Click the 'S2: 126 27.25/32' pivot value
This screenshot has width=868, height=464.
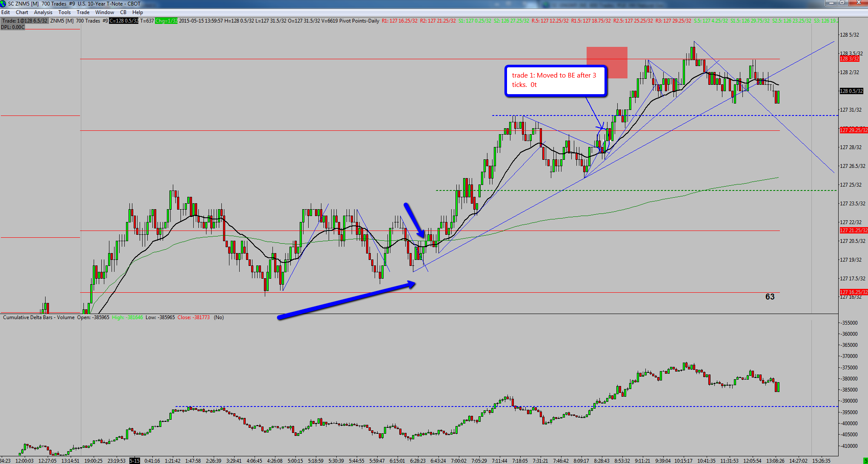tap(511, 21)
